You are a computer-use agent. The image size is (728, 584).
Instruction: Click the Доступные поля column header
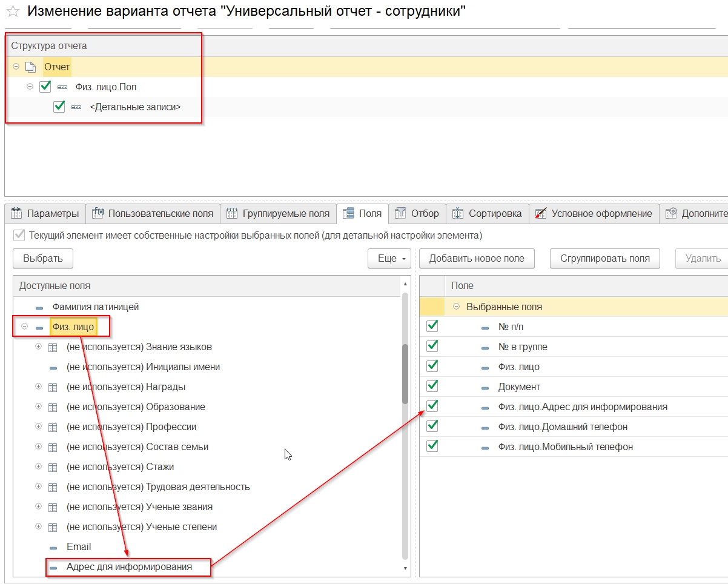pyautogui.click(x=206, y=285)
